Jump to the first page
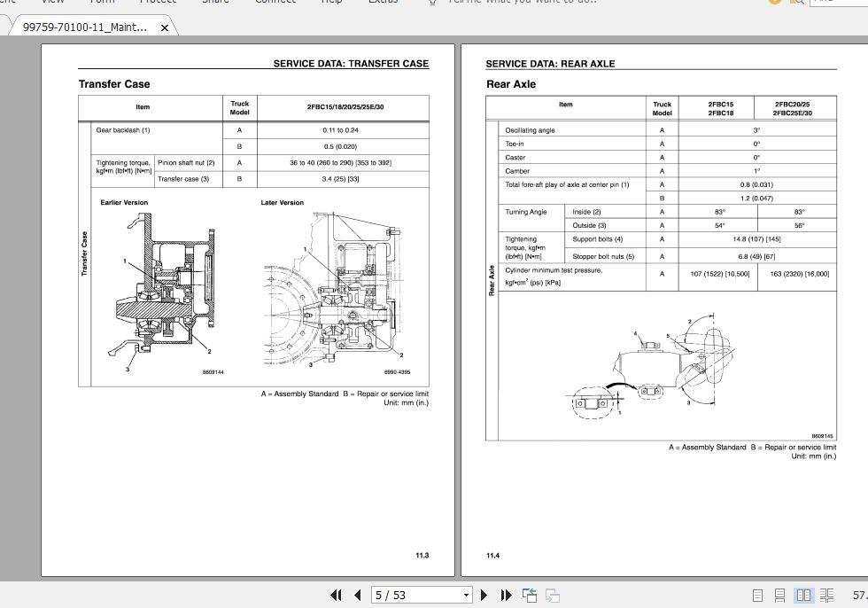Image resolution: width=868 pixels, height=608 pixels. (337, 595)
